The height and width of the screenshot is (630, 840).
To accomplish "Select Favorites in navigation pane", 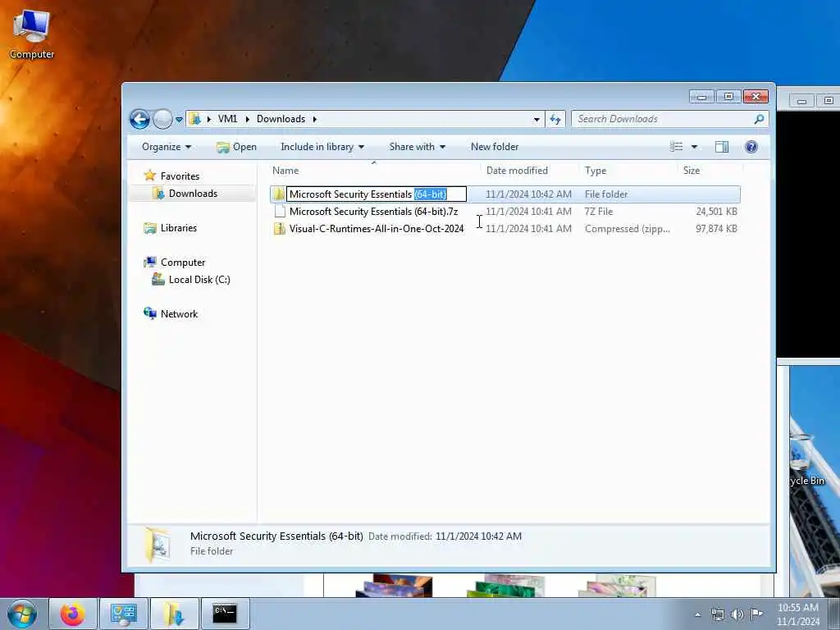I will [180, 176].
